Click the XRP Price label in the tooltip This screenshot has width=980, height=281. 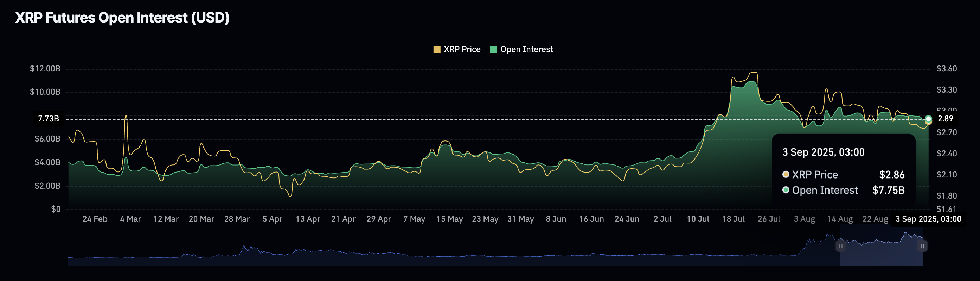(815, 175)
